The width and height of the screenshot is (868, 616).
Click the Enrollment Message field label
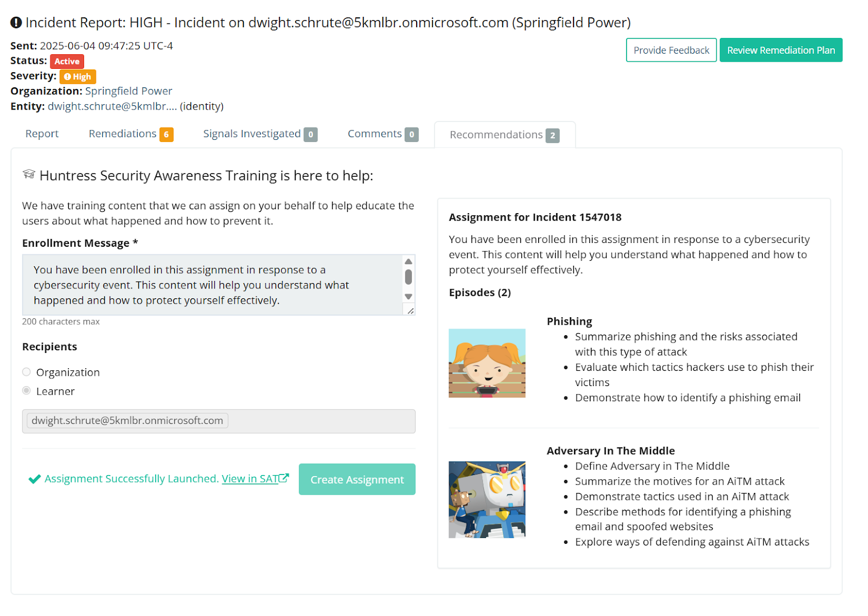coord(80,243)
